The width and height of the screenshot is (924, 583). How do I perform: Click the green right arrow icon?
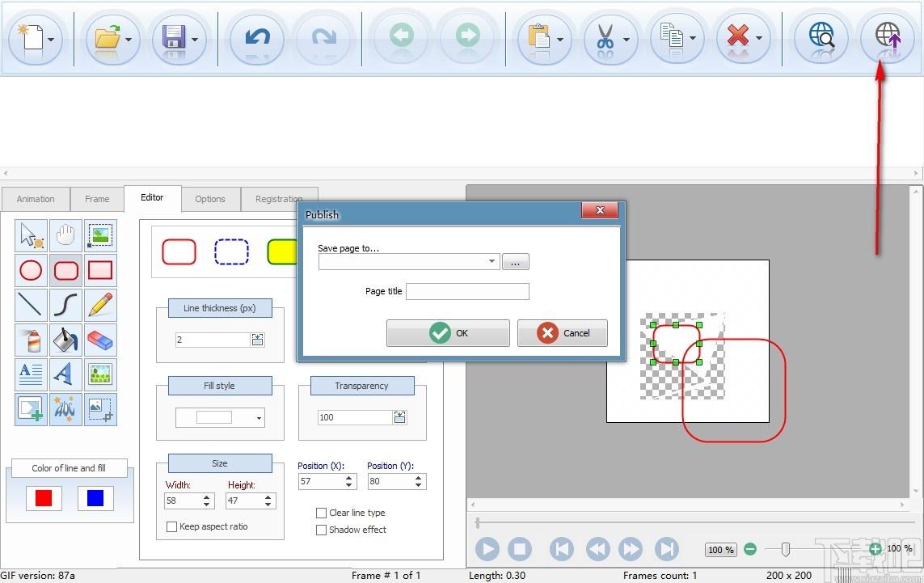pos(468,36)
